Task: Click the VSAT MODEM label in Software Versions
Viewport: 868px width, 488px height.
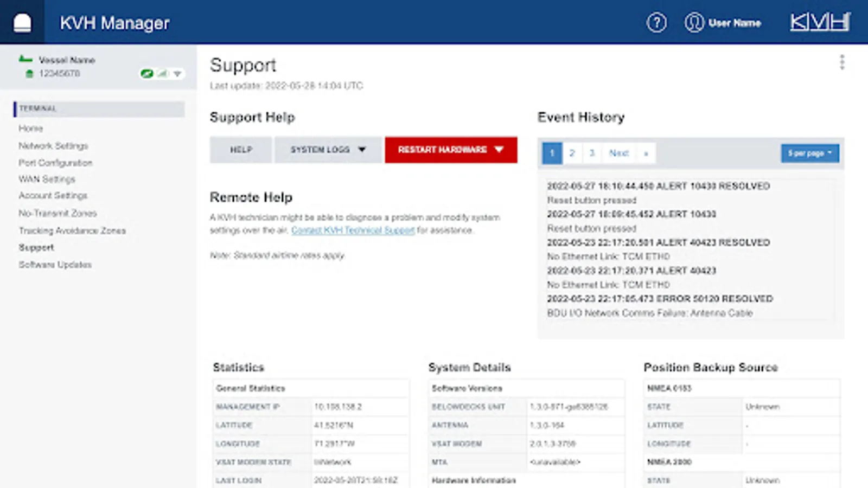Action: coord(457,444)
